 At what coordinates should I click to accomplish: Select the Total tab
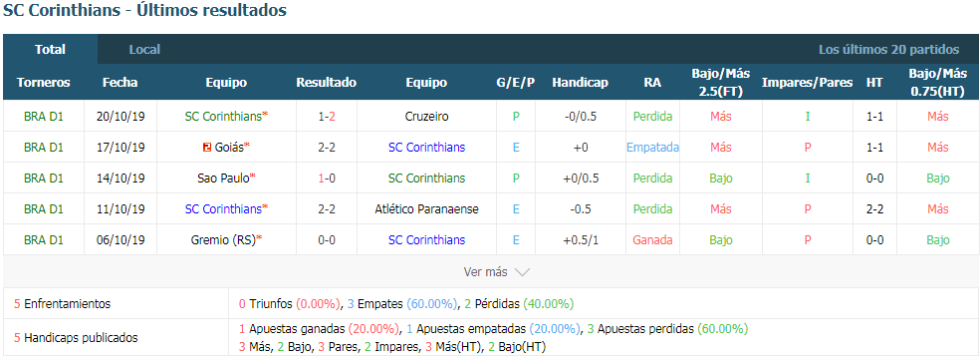[x=50, y=50]
